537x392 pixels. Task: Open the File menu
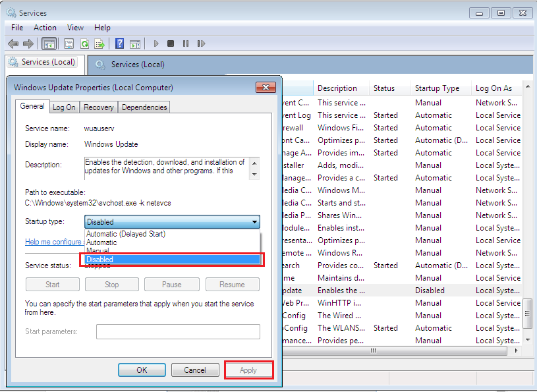pos(17,28)
